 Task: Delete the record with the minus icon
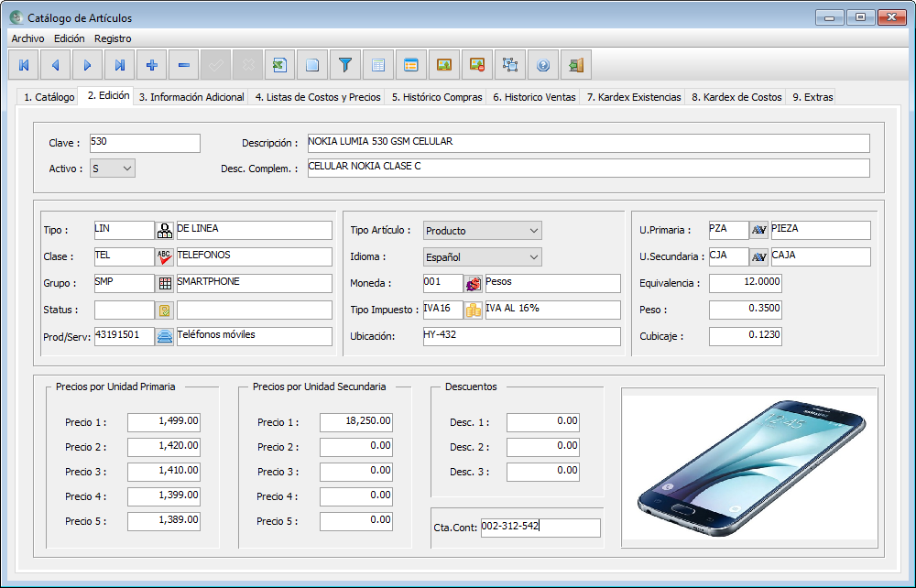tap(184, 65)
